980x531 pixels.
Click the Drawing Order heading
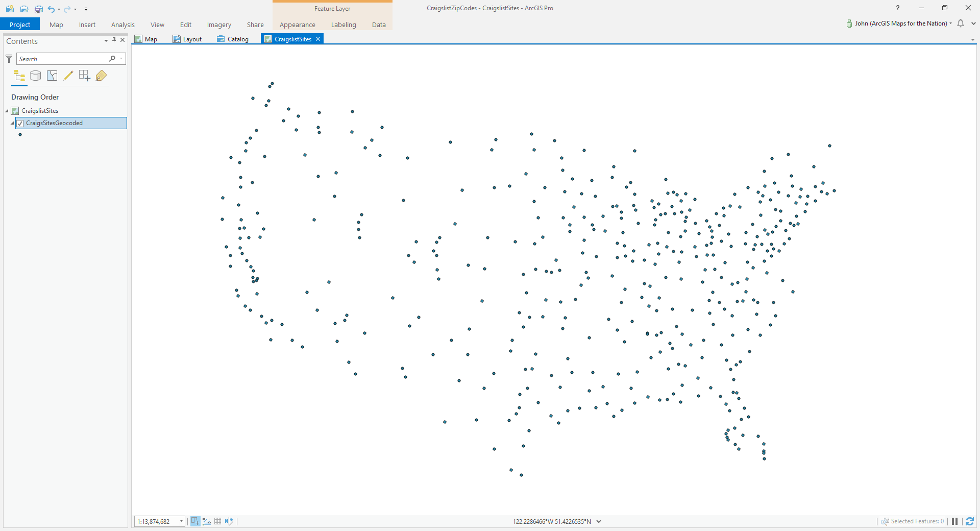pos(35,97)
